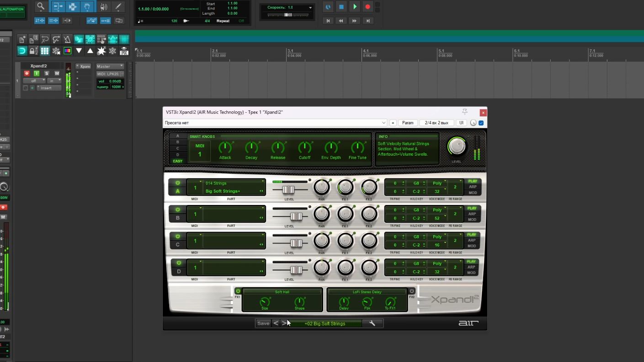Image resolution: width=644 pixels, height=362 pixels.
Task: Arm the Xpand!2 track for recording
Action: 27,73
